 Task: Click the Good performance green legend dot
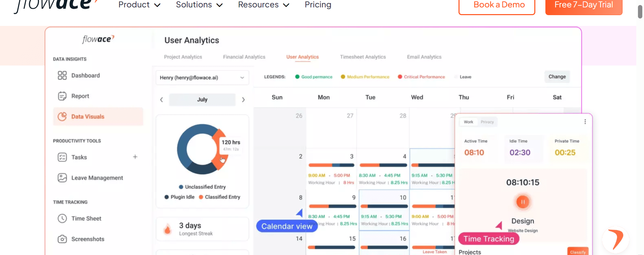(x=297, y=77)
